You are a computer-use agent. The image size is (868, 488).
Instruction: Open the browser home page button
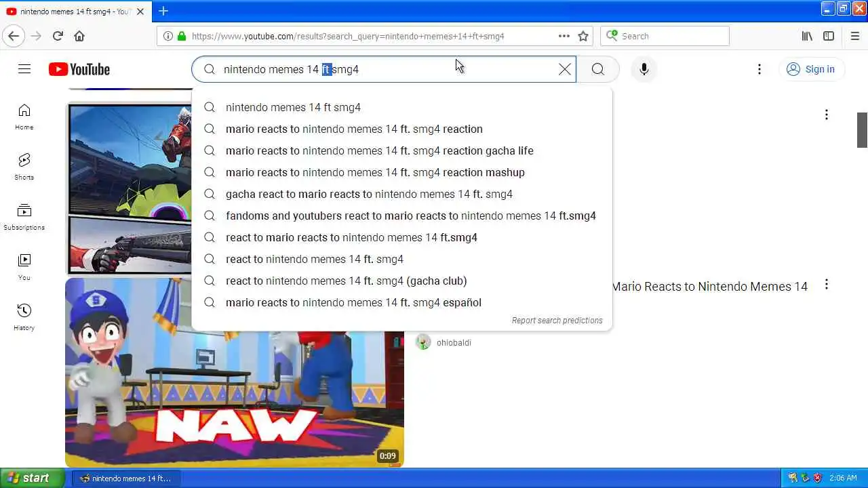[79, 36]
